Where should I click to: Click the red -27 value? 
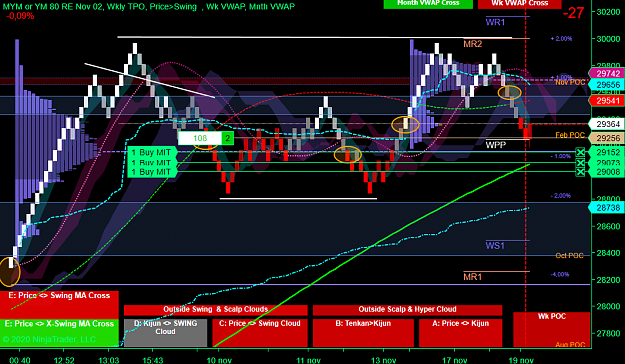[574, 13]
